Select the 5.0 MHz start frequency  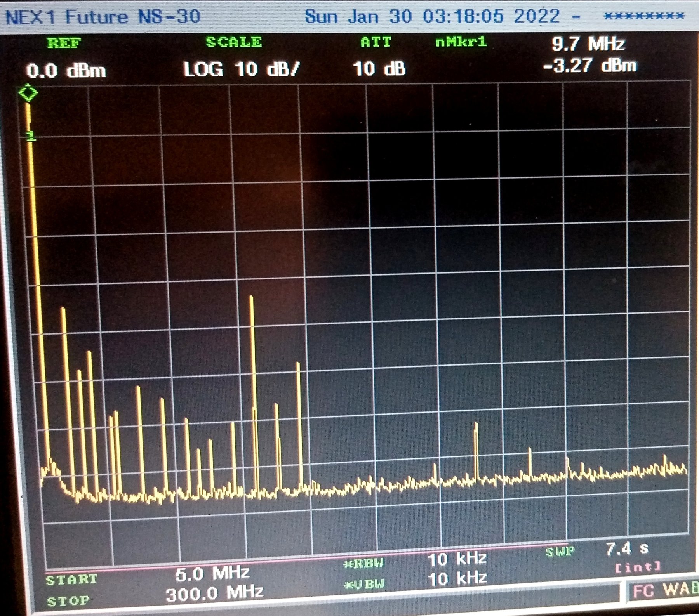pyautogui.click(x=212, y=574)
